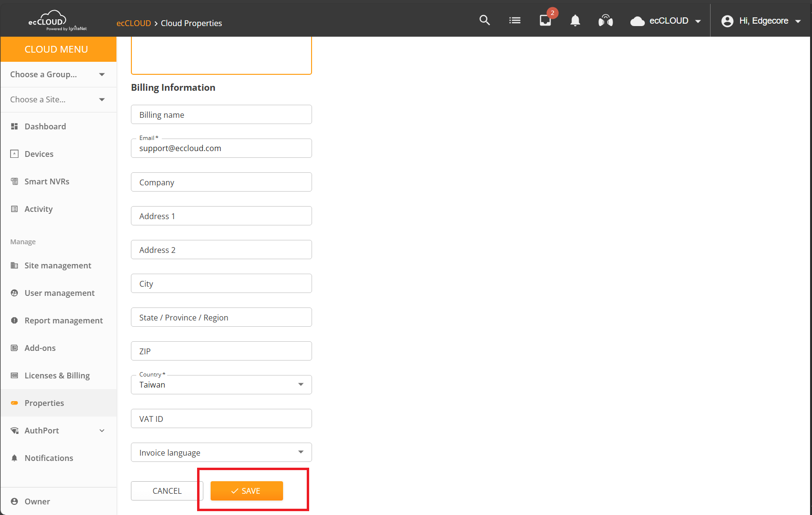Click the orange Properties icon
812x515 pixels.
tap(14, 403)
